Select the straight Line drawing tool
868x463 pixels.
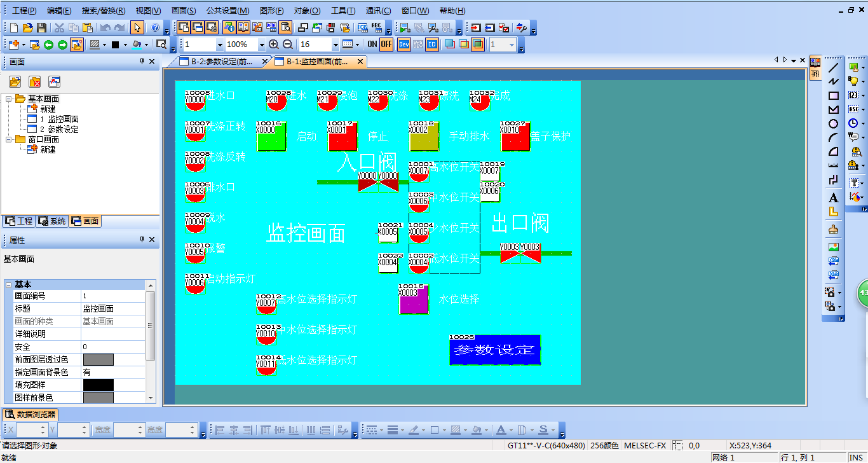[x=834, y=67]
